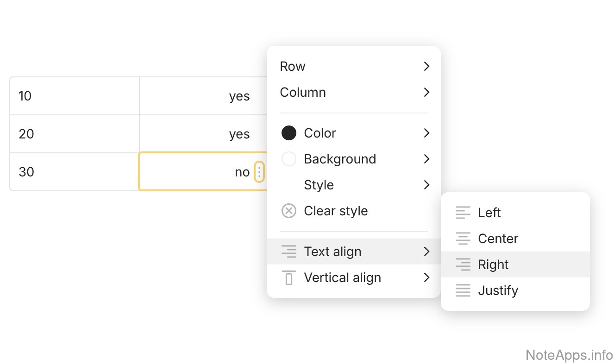Click the Justify alignment icon
The width and height of the screenshot is (614, 364).
click(463, 291)
